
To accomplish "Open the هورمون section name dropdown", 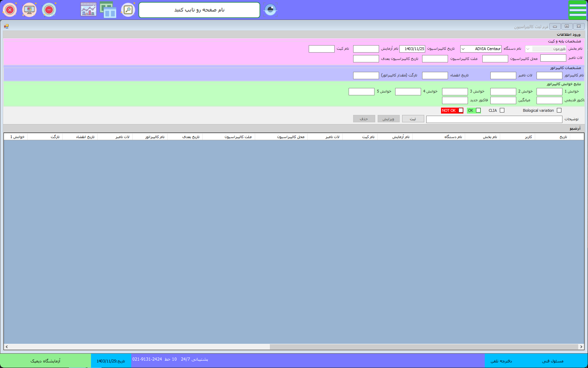I will click(528, 49).
